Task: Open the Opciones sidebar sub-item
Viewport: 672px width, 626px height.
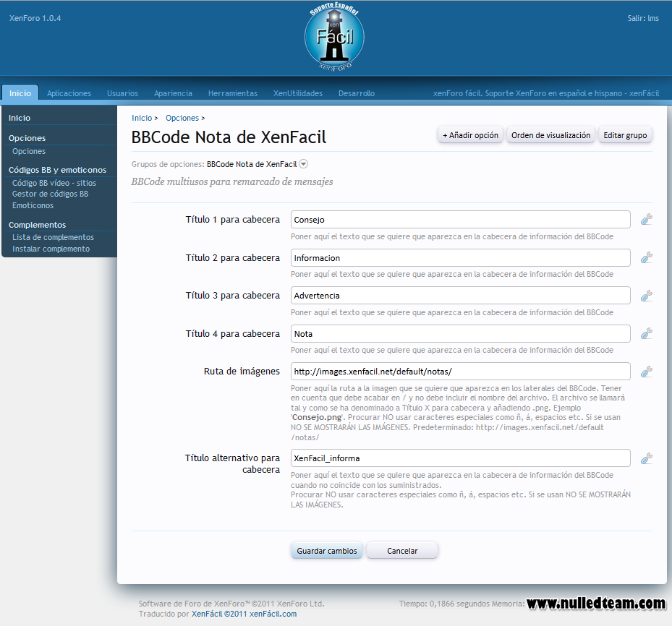Action: (29, 151)
